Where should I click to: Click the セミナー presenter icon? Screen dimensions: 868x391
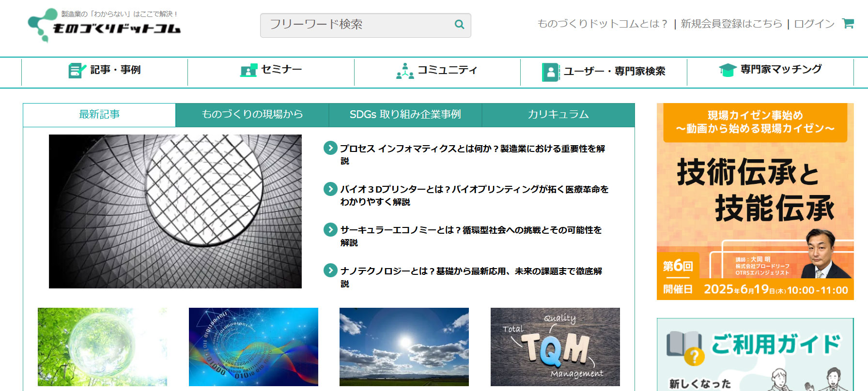(248, 71)
